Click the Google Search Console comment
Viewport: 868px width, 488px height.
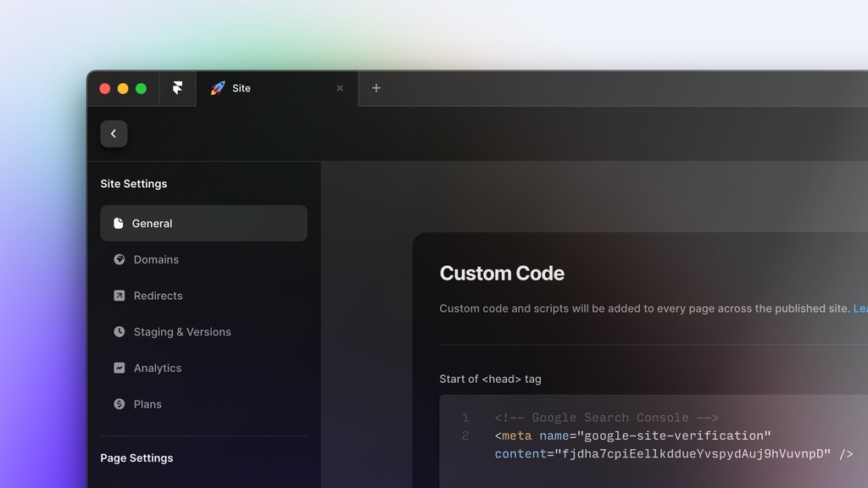coord(605,418)
